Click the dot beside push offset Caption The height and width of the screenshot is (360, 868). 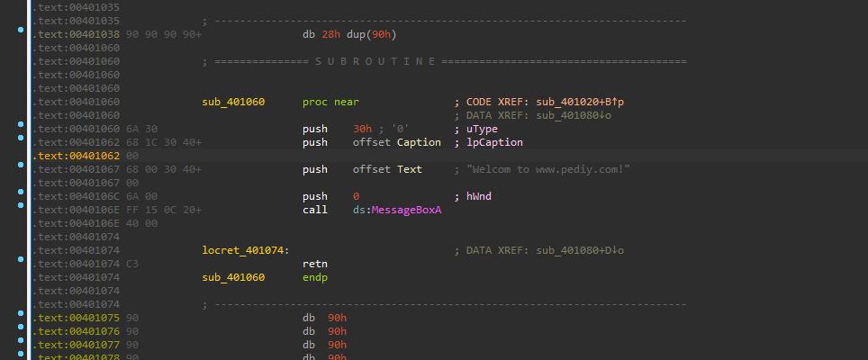21,142
